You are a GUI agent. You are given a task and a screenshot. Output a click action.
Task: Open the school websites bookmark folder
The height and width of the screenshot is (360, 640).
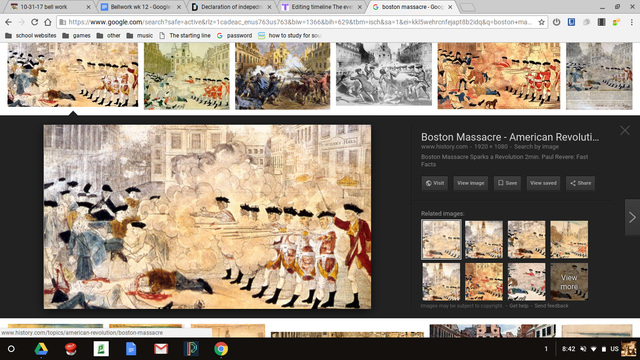pyautogui.click(x=31, y=36)
